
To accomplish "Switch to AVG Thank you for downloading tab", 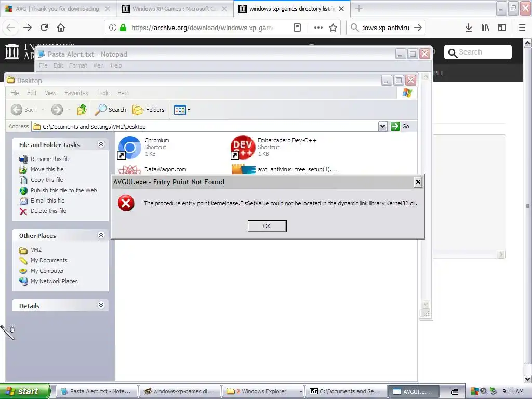I will tap(58, 8).
